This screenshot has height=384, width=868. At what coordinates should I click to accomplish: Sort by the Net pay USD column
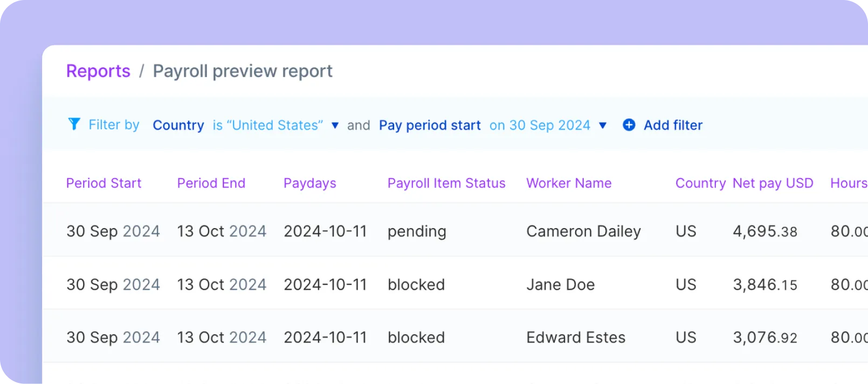[773, 183]
